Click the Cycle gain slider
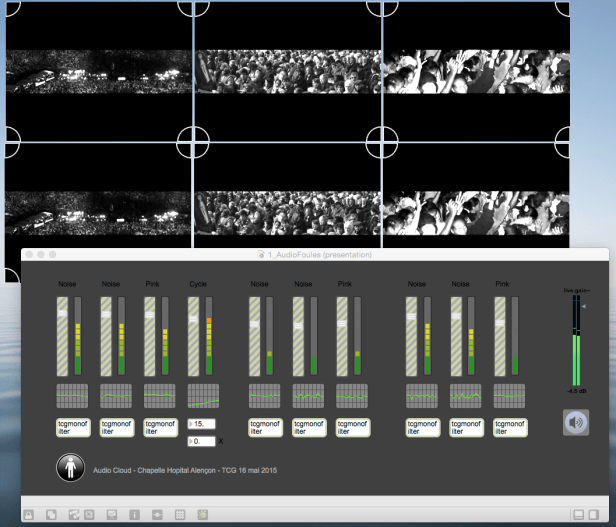Screen dimensions: 616x527 pyautogui.click(x=194, y=335)
